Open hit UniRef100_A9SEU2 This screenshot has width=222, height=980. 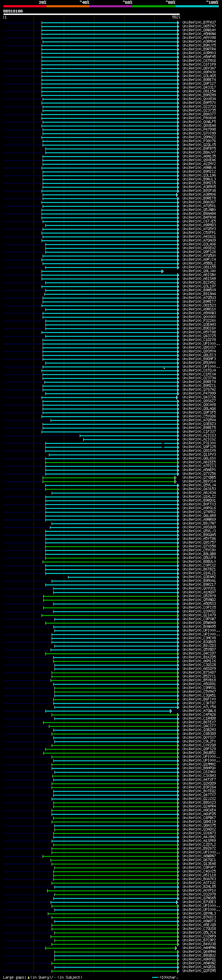coord(199,248)
